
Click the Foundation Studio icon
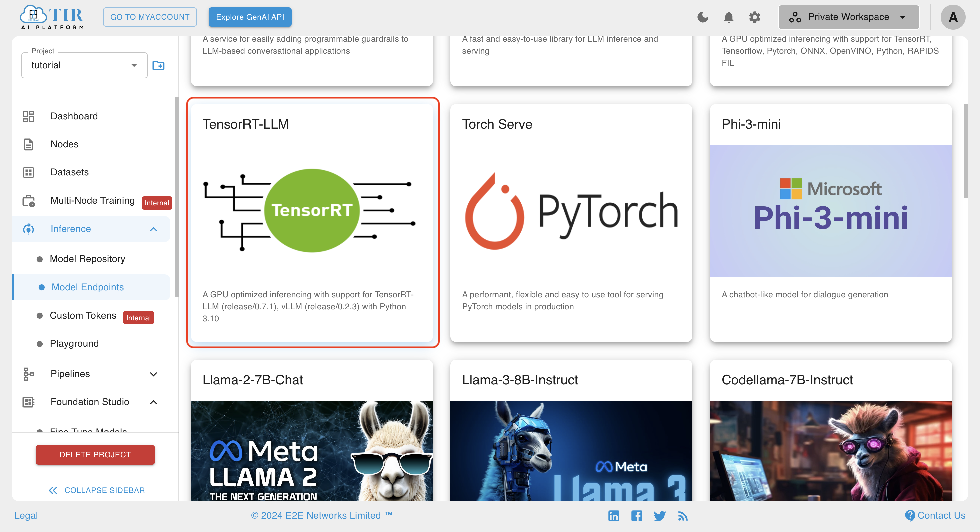(x=29, y=402)
